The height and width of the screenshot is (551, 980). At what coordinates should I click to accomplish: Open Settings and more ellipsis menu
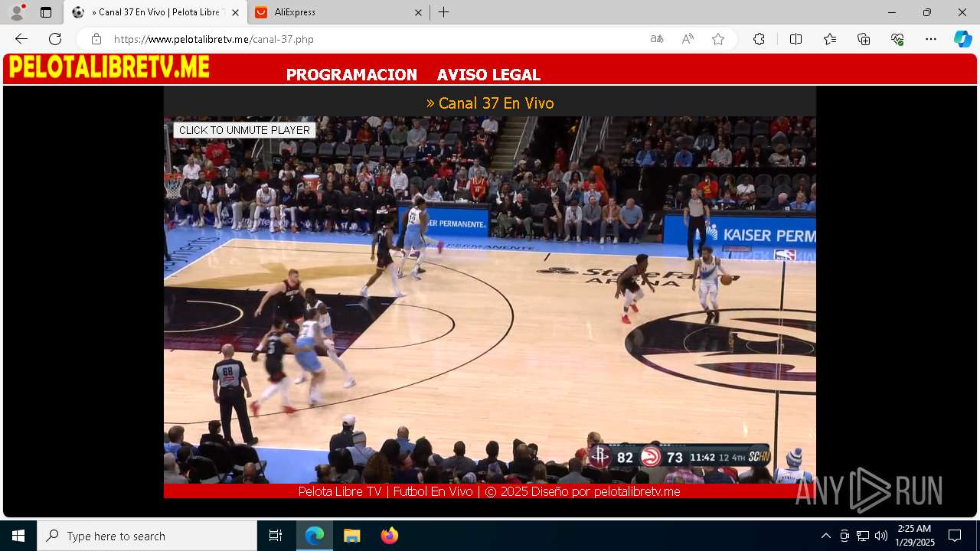931,39
